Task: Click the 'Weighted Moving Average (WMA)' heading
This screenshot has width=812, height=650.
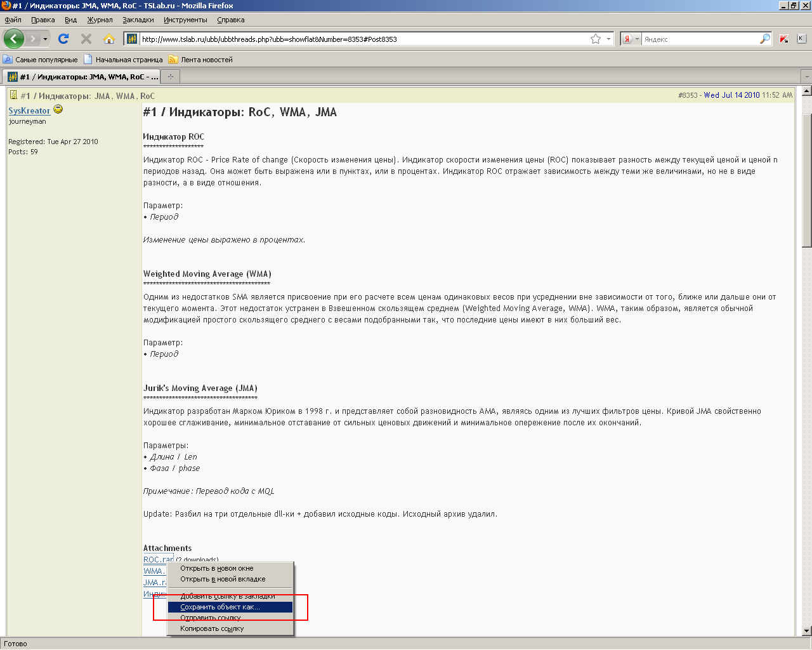Action: [x=207, y=274]
